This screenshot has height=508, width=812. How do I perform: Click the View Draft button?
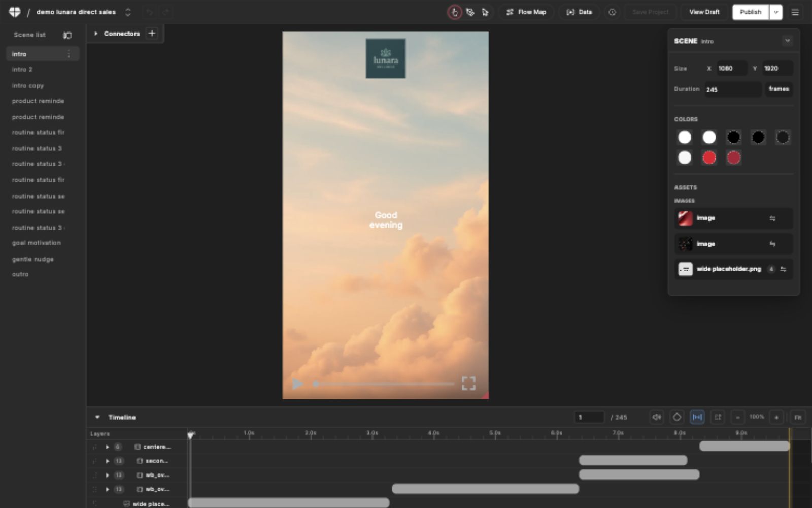[x=704, y=12]
